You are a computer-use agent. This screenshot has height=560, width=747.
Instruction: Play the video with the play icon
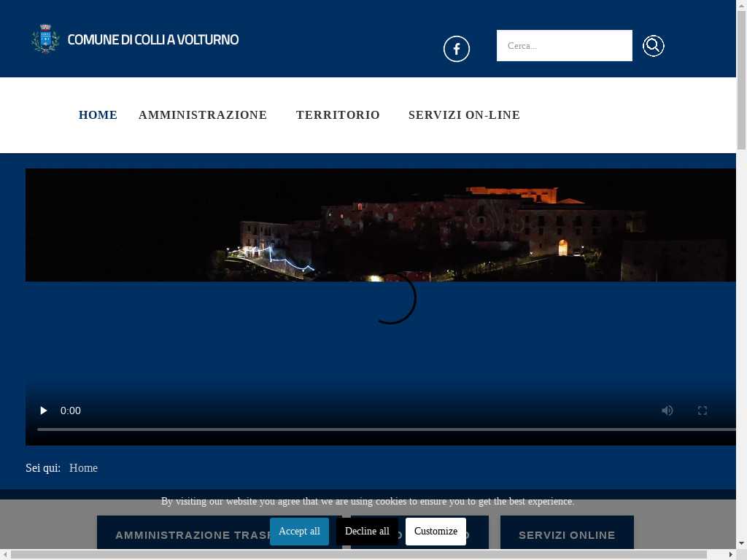[43, 411]
